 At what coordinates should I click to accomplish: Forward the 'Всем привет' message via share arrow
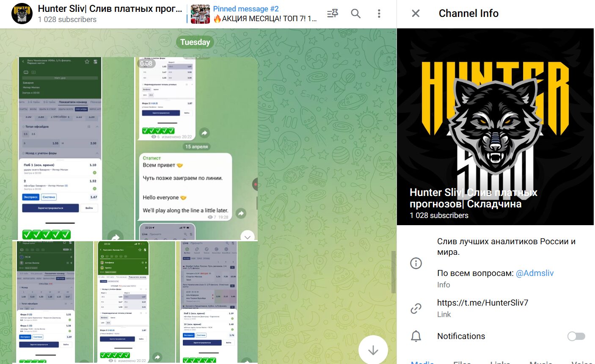[241, 213]
